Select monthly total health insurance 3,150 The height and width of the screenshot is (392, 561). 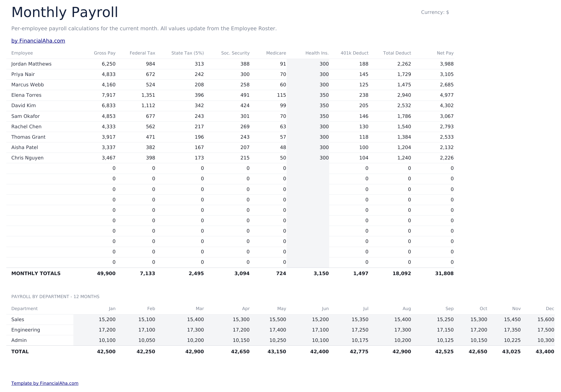321,274
